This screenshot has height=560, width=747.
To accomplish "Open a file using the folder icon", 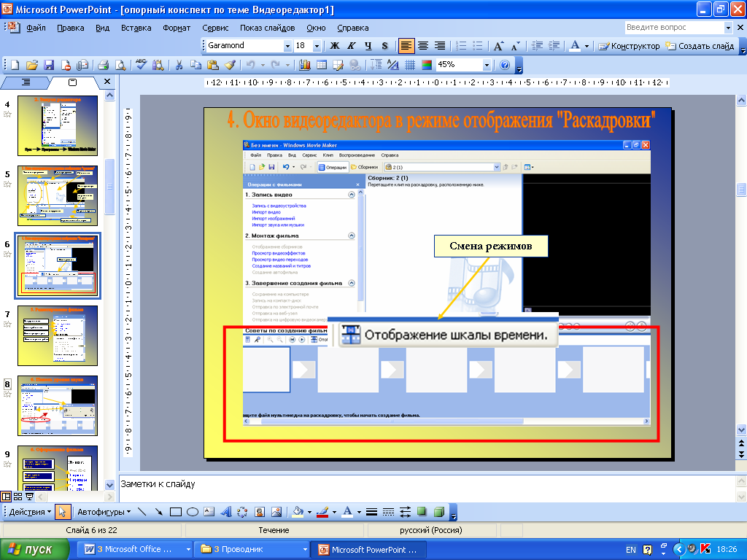I will pyautogui.click(x=31, y=65).
